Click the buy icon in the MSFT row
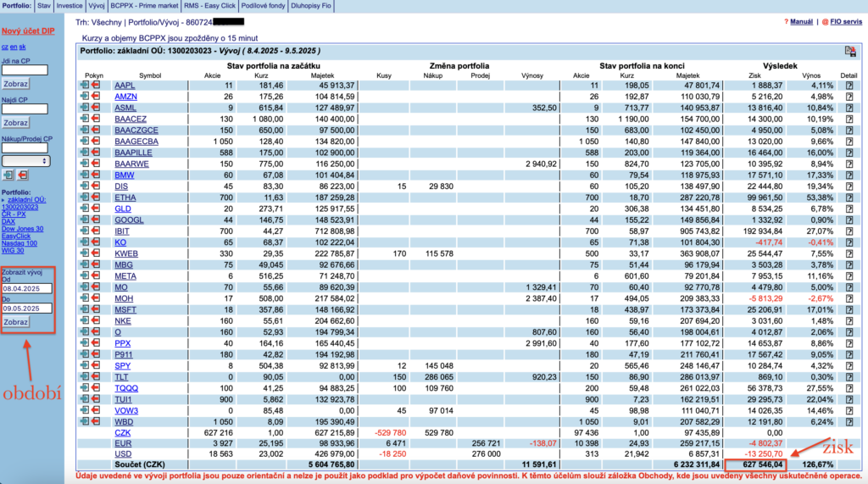 coord(85,309)
